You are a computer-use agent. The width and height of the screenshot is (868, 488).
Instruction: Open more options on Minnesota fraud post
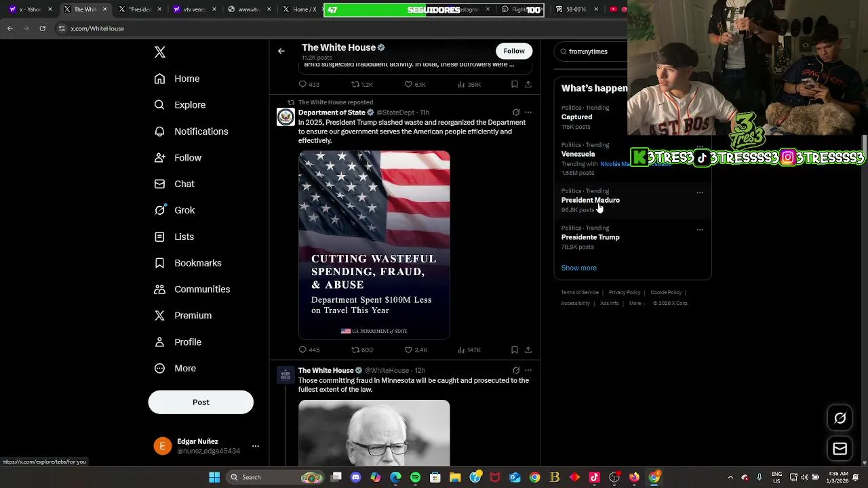coord(528,370)
